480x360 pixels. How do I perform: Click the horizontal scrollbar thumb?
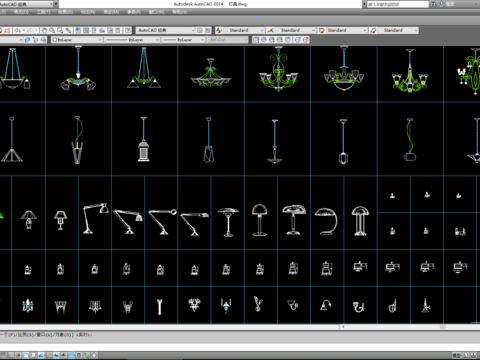pyautogui.click(x=443, y=327)
